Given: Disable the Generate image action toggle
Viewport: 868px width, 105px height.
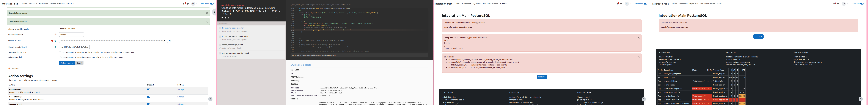Looking at the screenshot, I should point(149,97).
